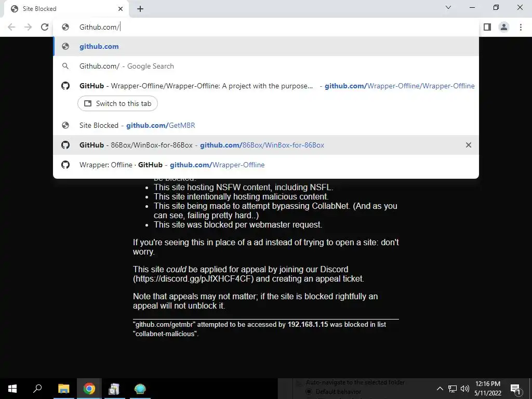Open Windows taskbar search
Viewport: 532px width, 399px height.
click(37, 389)
